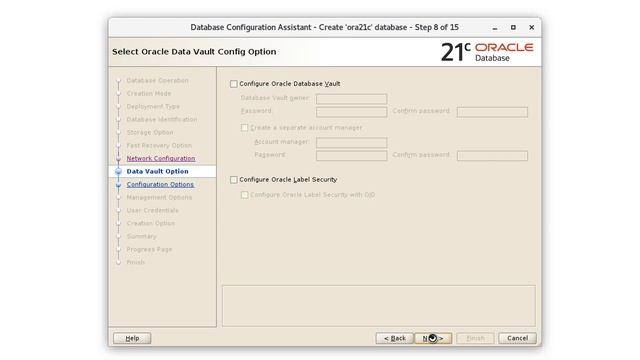Open the Configuration Options step link
This screenshot has width=640, height=360.
point(160,184)
